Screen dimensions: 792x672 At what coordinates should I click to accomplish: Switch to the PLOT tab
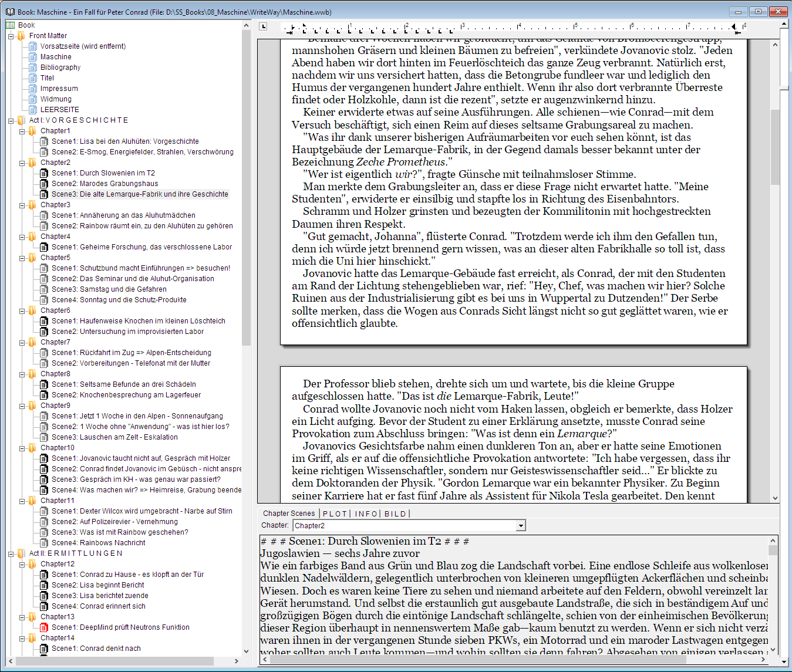pos(335,514)
